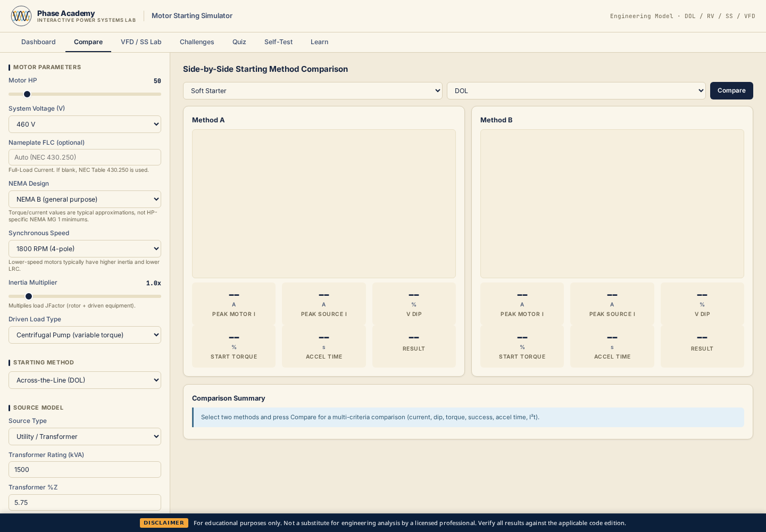Click the Phase Academy waveform logo
Viewport: 766px width, 532px height.
21,16
